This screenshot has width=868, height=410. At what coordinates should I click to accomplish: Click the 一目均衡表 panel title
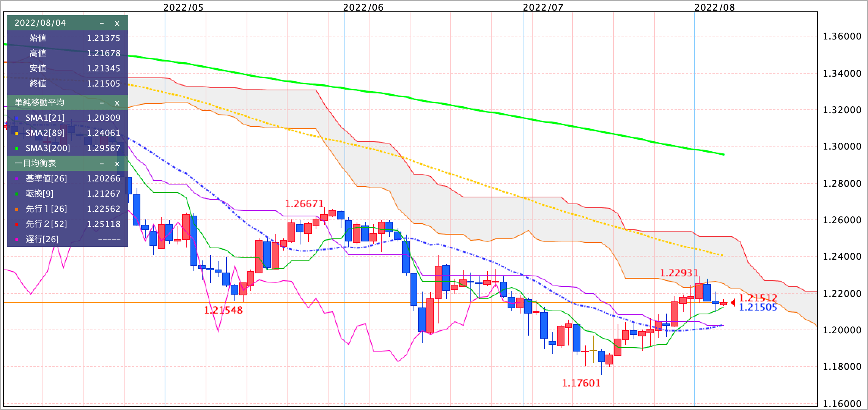pyautogui.click(x=35, y=164)
